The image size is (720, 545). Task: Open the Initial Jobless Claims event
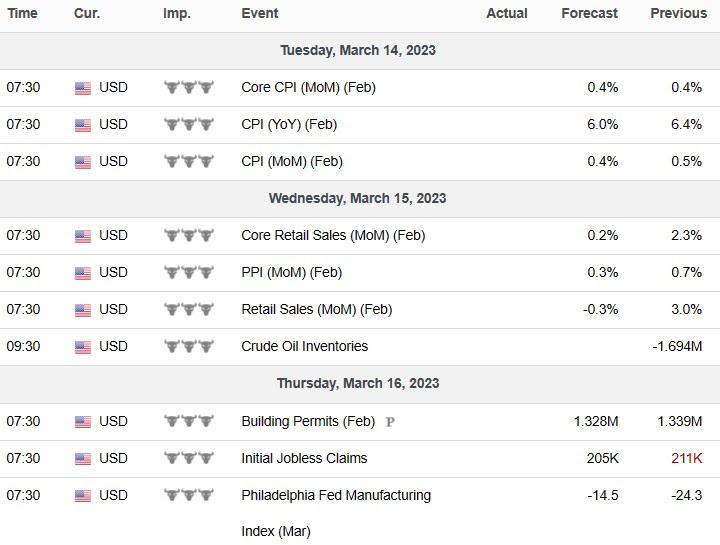[304, 458]
